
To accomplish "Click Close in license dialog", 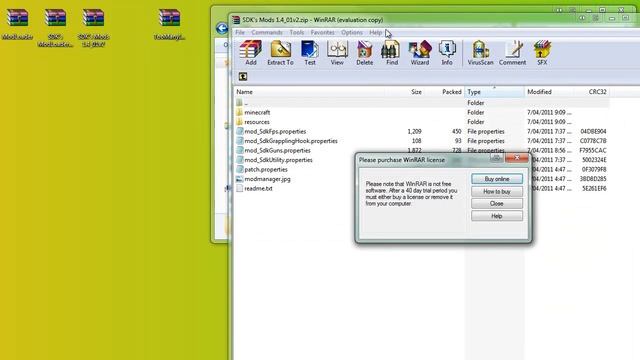I will [497, 203].
